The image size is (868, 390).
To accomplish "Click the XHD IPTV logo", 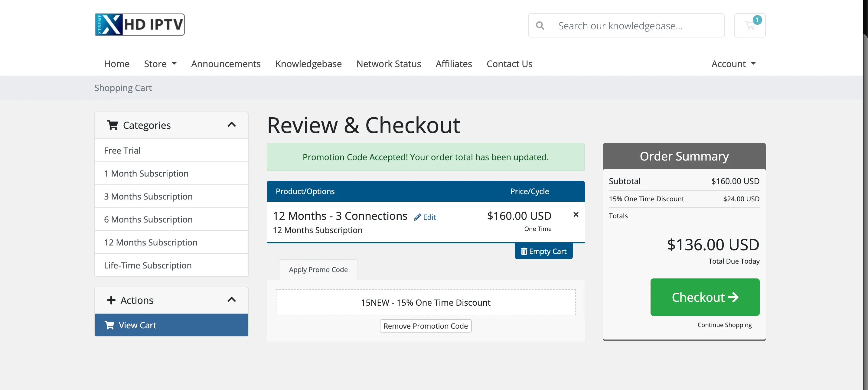I will (140, 24).
